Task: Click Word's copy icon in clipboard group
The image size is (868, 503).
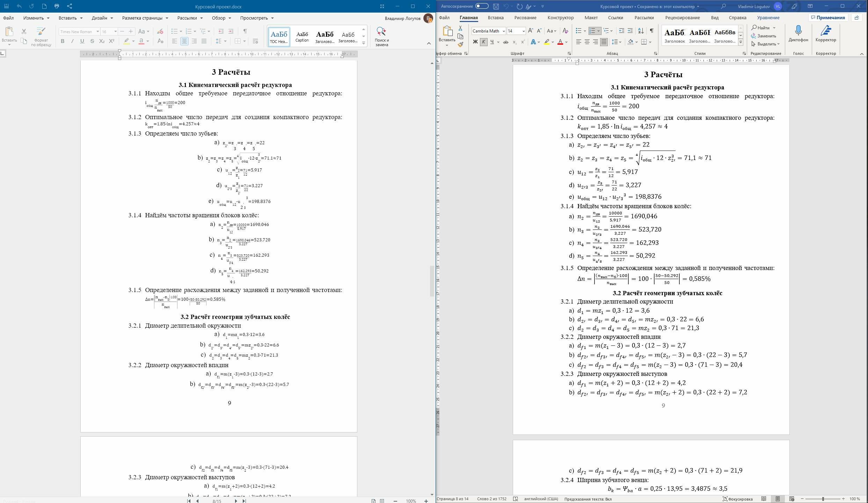Action: click(x=460, y=36)
